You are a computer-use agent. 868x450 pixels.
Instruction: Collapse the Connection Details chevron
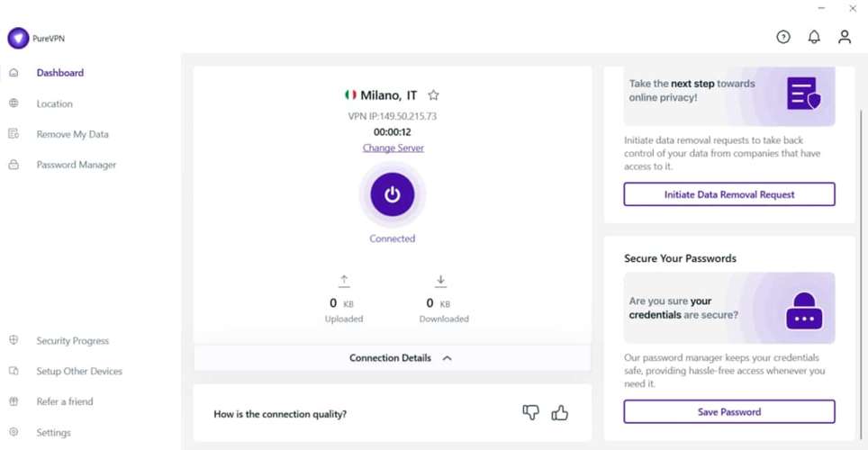click(448, 358)
